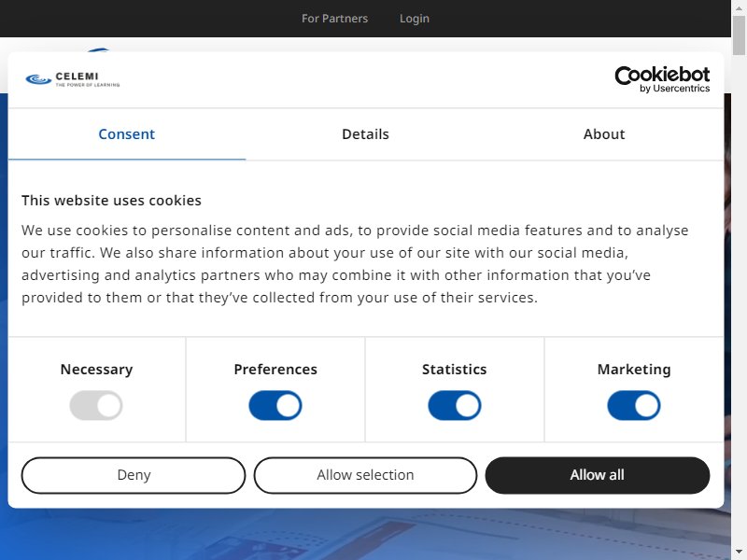Click the scrollbar up arrow
The height and width of the screenshot is (560, 747).
coord(739,7)
